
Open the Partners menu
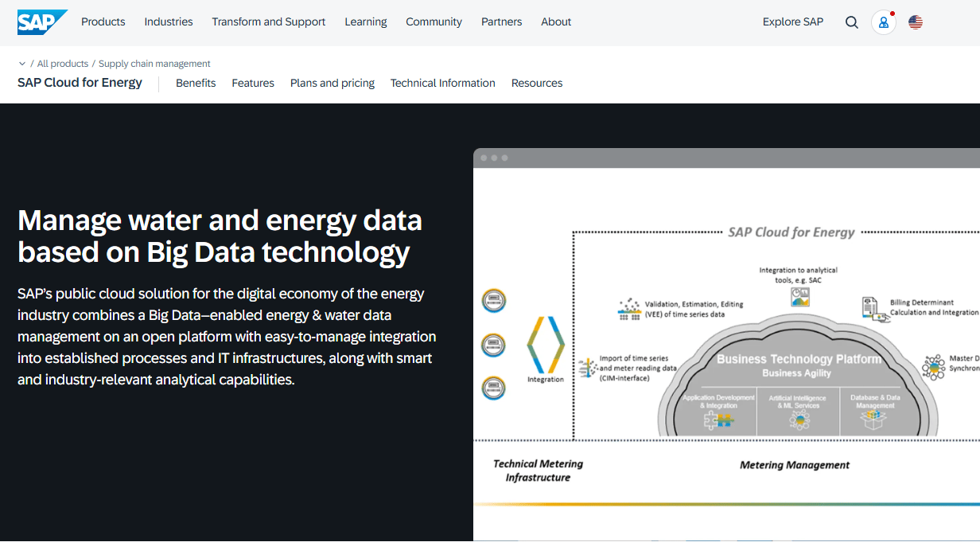(x=502, y=21)
